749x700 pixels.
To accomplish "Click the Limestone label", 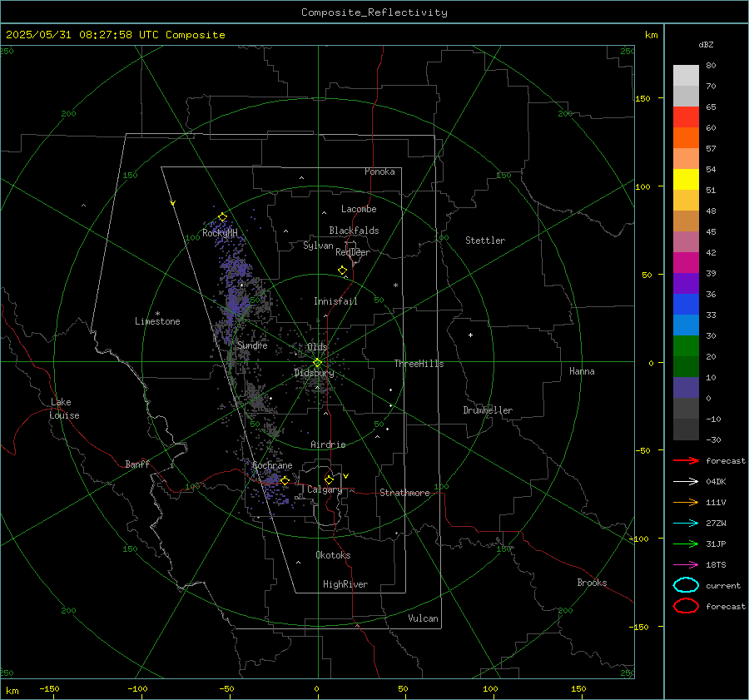I will (x=157, y=321).
